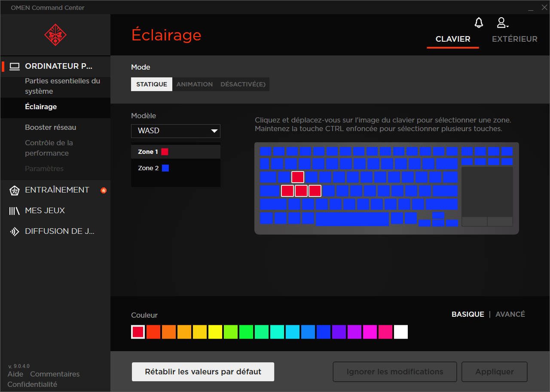This screenshot has height=392, width=550.
Task: Switch lighting mode to Animation
Action: [194, 84]
